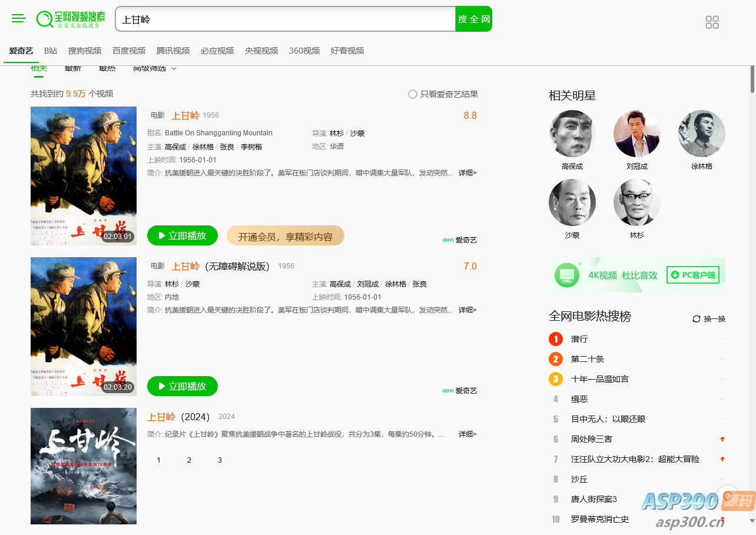Click 沙蒙 star avatar
The image size is (756, 535).
click(572, 202)
